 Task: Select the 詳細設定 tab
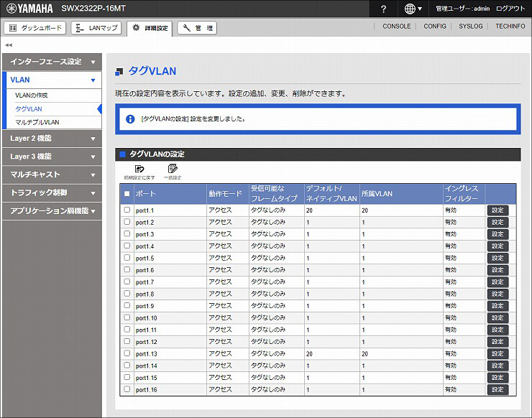click(x=150, y=28)
